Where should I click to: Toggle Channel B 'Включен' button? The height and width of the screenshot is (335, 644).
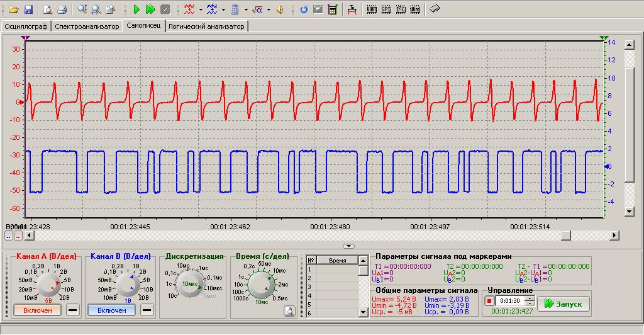tap(111, 310)
